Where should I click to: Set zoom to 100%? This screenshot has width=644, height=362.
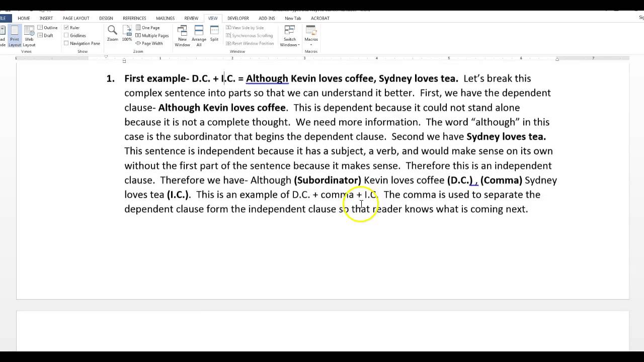point(127,34)
